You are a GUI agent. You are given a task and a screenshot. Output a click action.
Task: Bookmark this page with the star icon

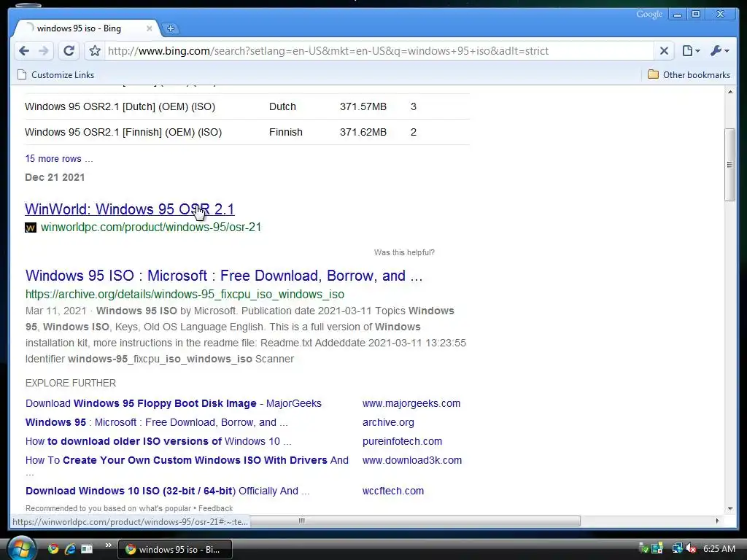[x=95, y=50]
